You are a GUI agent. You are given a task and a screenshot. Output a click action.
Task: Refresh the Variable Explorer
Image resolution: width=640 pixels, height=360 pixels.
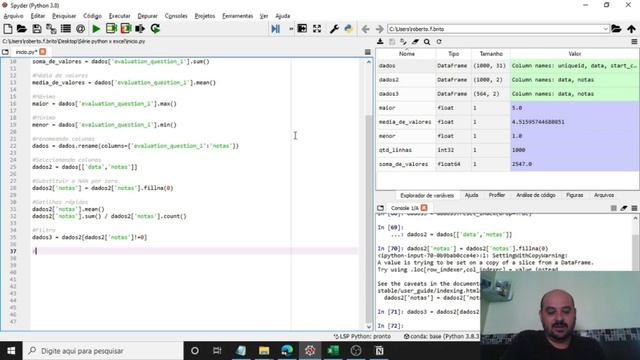point(439,42)
